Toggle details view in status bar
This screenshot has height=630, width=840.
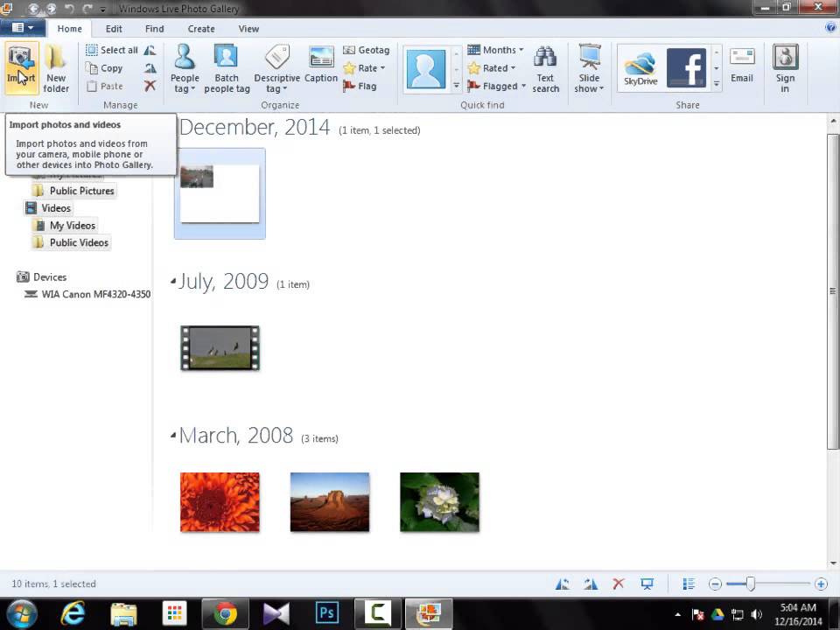(x=689, y=584)
